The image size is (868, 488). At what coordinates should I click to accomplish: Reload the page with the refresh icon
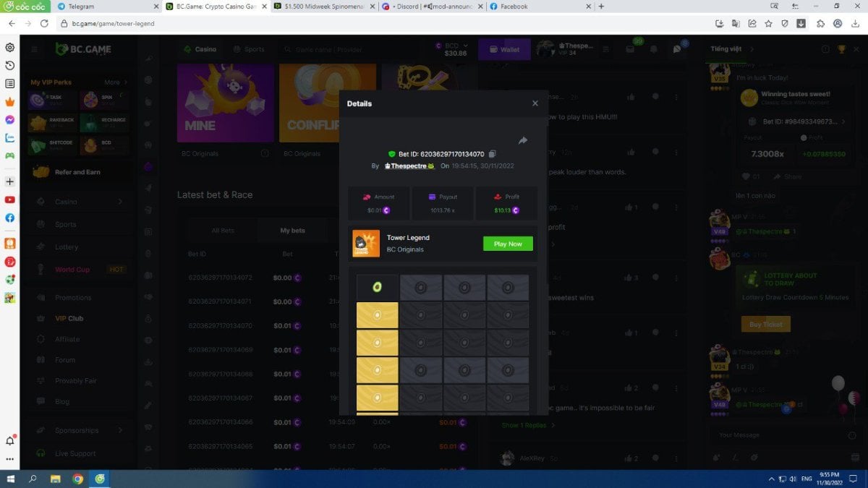(x=44, y=23)
